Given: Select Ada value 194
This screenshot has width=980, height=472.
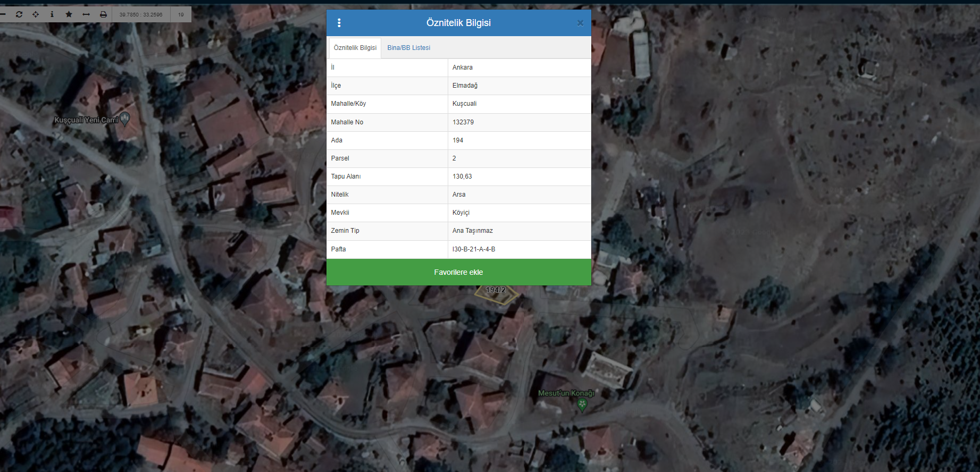Looking at the screenshot, I should 519,140.
